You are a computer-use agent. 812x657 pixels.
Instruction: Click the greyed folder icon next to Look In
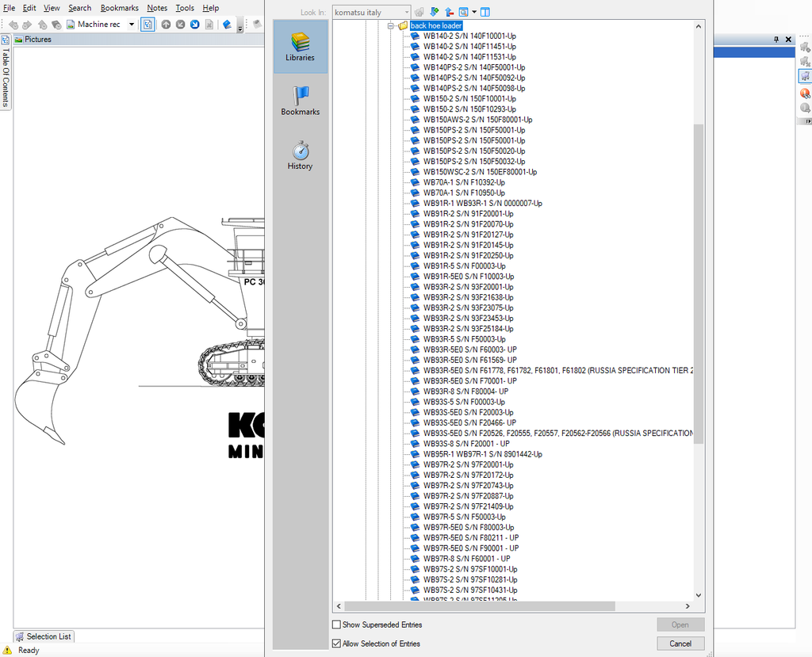(419, 12)
